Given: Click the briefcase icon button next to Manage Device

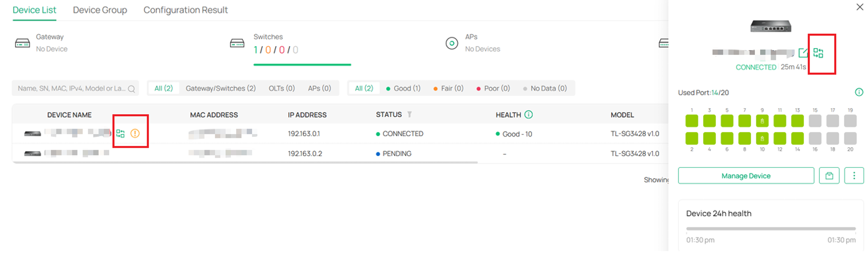Looking at the screenshot, I should click(829, 175).
